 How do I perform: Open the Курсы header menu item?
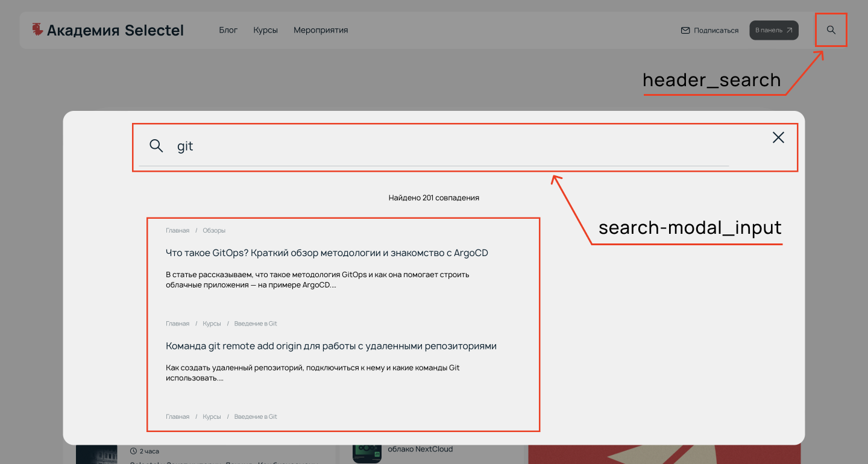pos(266,30)
